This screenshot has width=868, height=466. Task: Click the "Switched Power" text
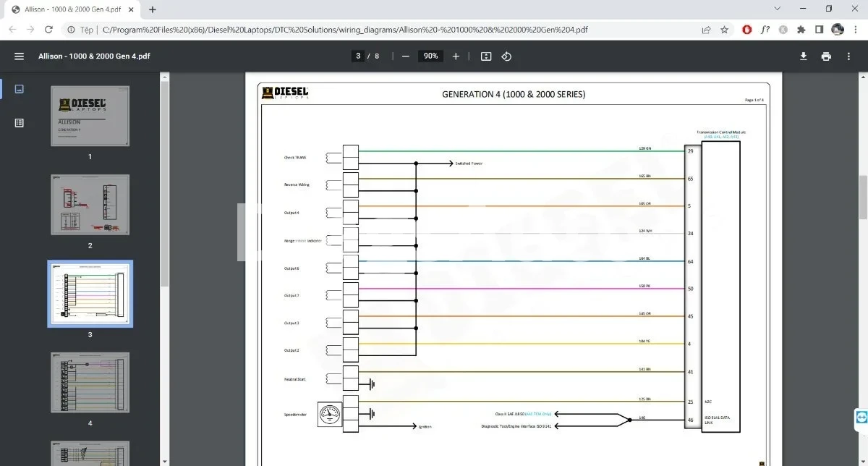click(469, 164)
